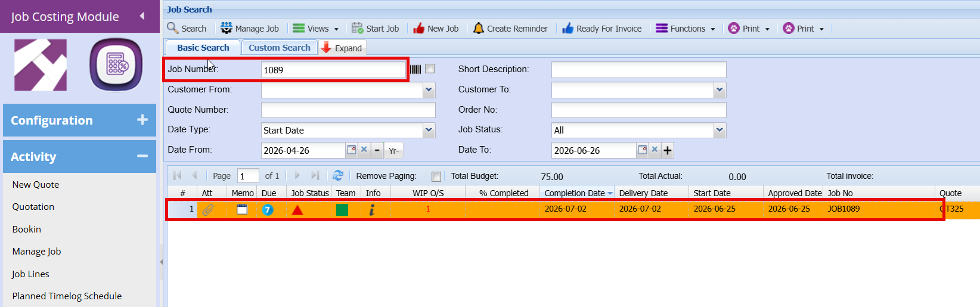980x307 pixels.
Task: Refresh the job results grid
Action: pos(338,175)
